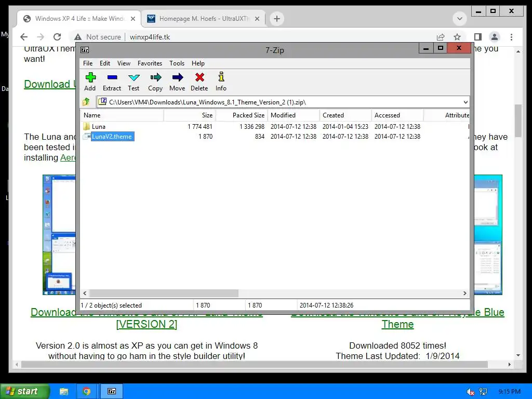Click the status bar '1 / 2 object(s) selected'
The image size is (532, 399).
click(111, 305)
